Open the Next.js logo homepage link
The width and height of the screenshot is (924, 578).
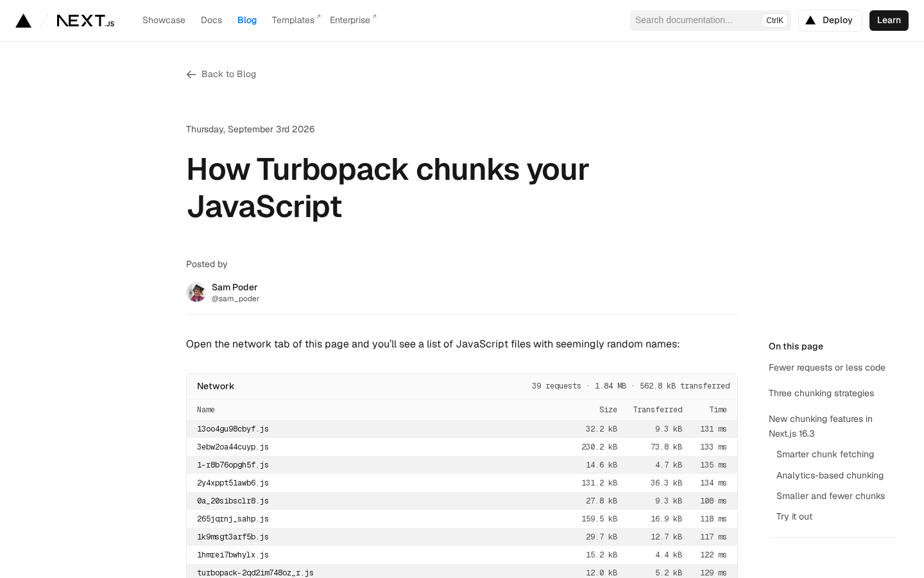(85, 21)
